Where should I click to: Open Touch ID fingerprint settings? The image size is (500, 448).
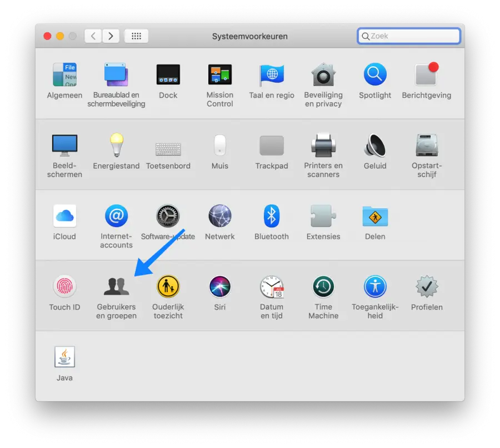pyautogui.click(x=64, y=286)
